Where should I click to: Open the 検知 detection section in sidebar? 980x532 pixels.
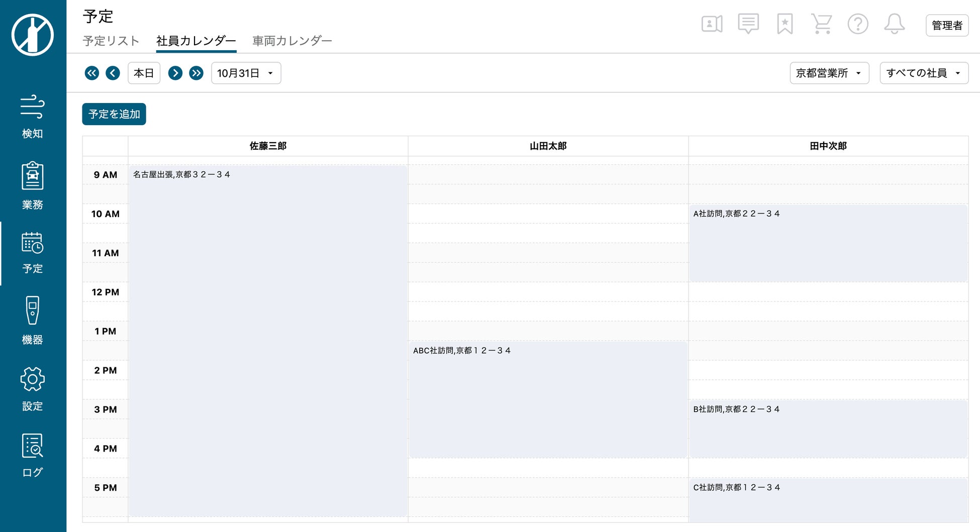33,117
